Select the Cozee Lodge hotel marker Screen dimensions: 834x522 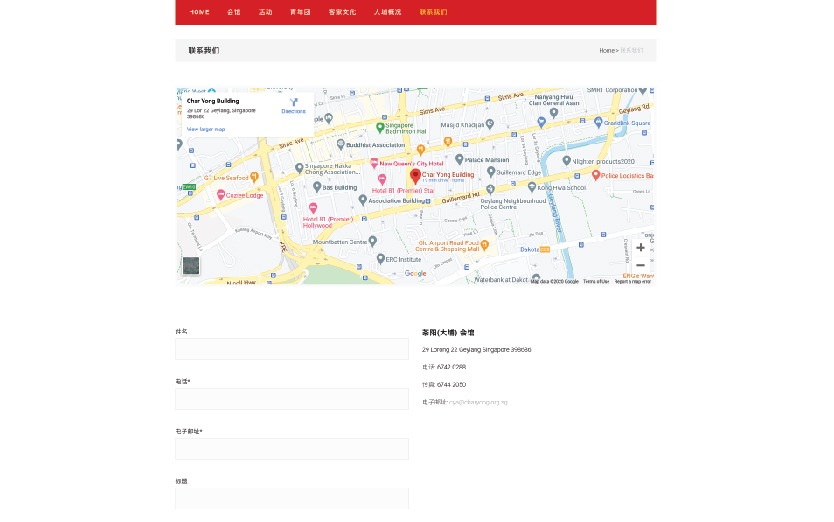[221, 195]
